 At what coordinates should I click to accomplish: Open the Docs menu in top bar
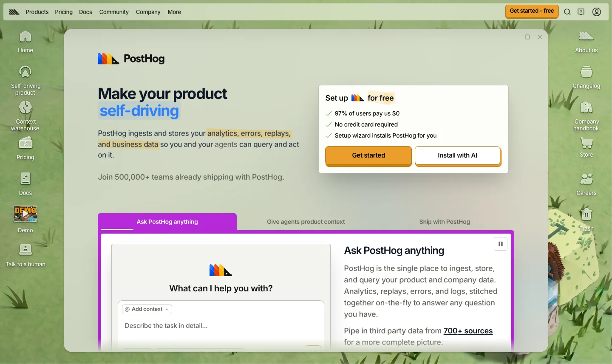click(85, 12)
